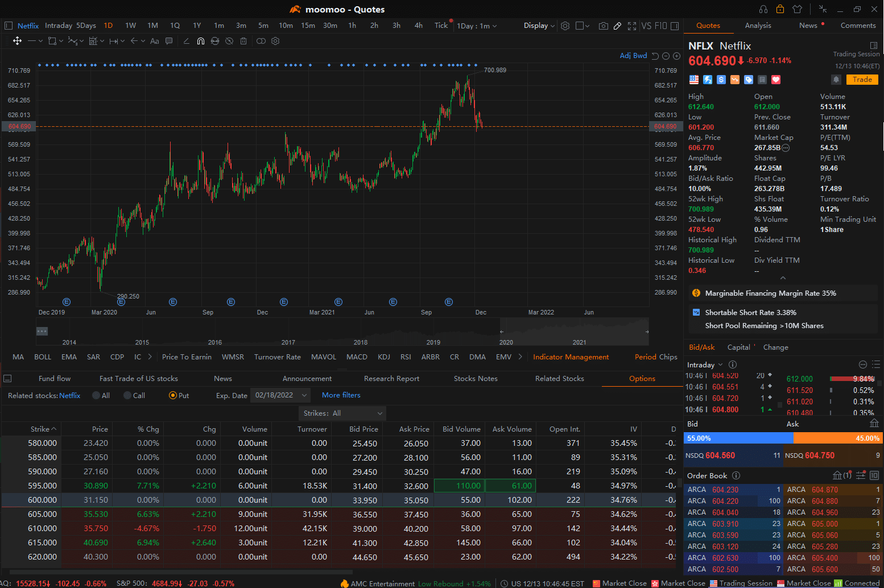Open the Strikes: All dropdown
884x588 pixels.
[x=342, y=413]
